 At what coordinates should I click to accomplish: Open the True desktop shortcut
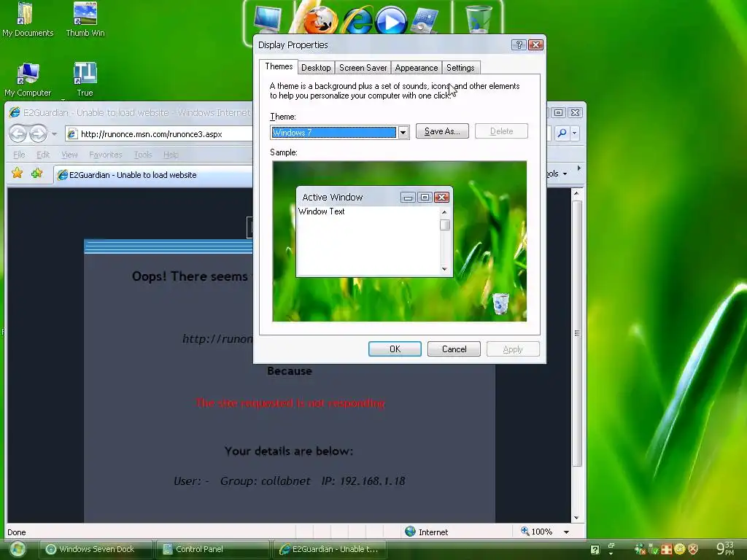click(x=85, y=79)
